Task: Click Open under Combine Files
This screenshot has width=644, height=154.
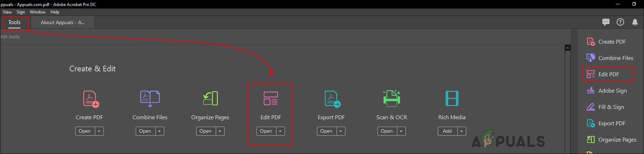Action: coord(145,131)
